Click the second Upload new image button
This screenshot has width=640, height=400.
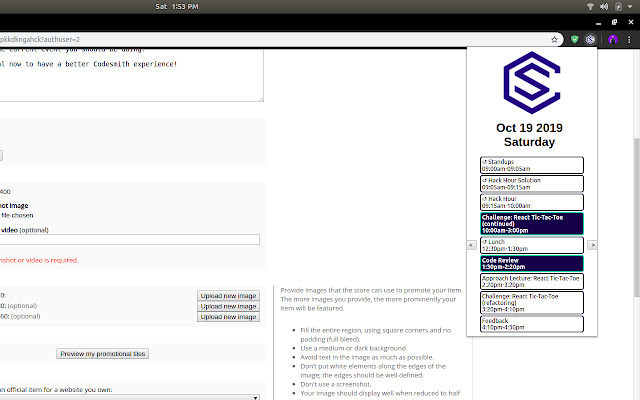click(228, 306)
